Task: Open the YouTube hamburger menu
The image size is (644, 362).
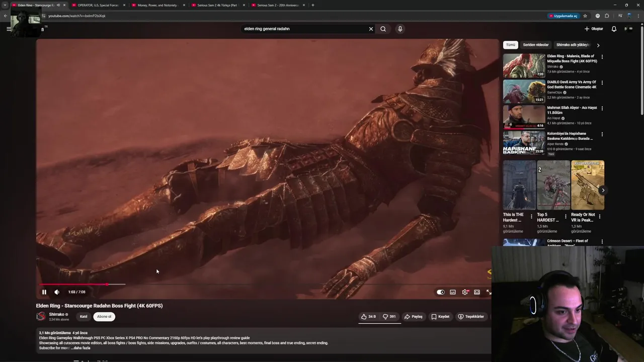Action: [x=9, y=29]
